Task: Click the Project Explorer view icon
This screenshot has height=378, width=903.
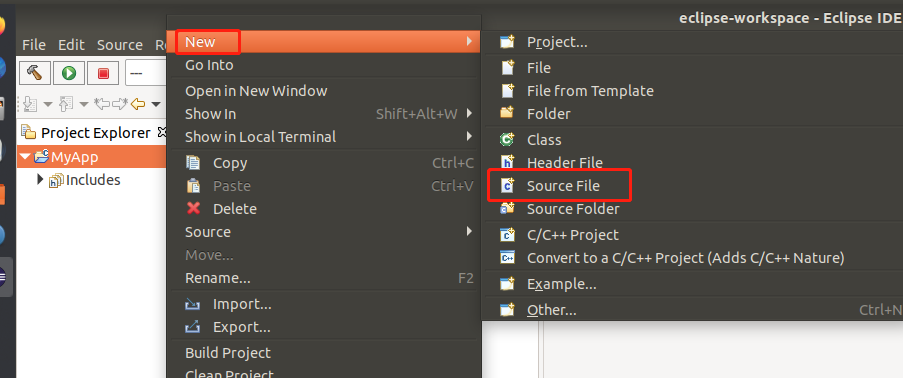Action: [x=29, y=133]
